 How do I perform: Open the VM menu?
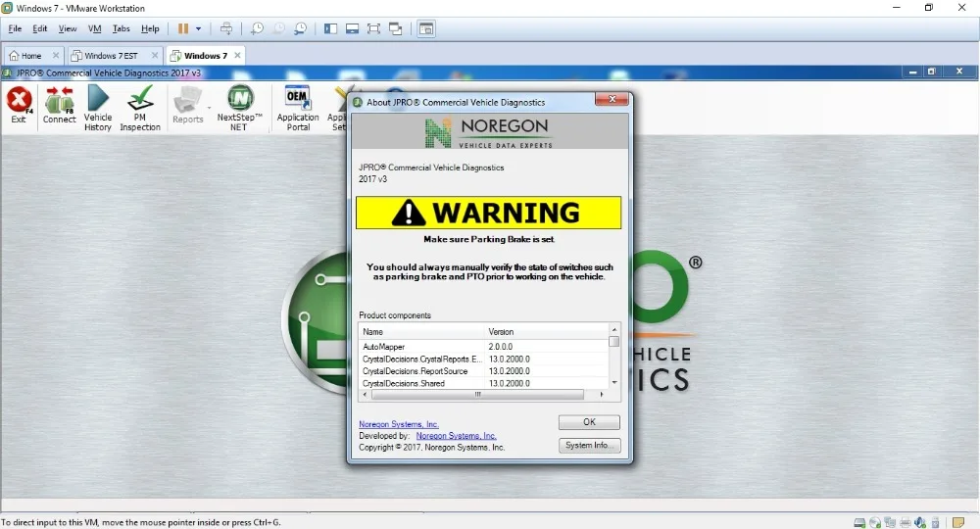(94, 29)
